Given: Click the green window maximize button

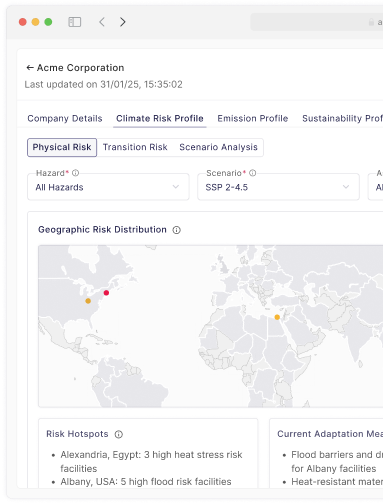Looking at the screenshot, I should point(48,22).
